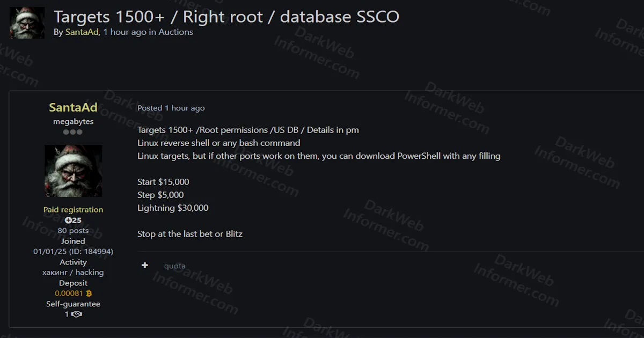
Task: Click the large Santa avatar thumbnail in the sidebar
Action: pyautogui.click(x=73, y=170)
